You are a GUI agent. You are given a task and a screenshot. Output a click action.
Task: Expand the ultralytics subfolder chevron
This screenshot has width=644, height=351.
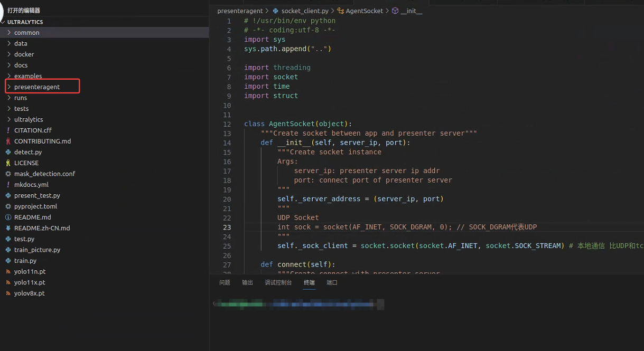(x=8, y=119)
